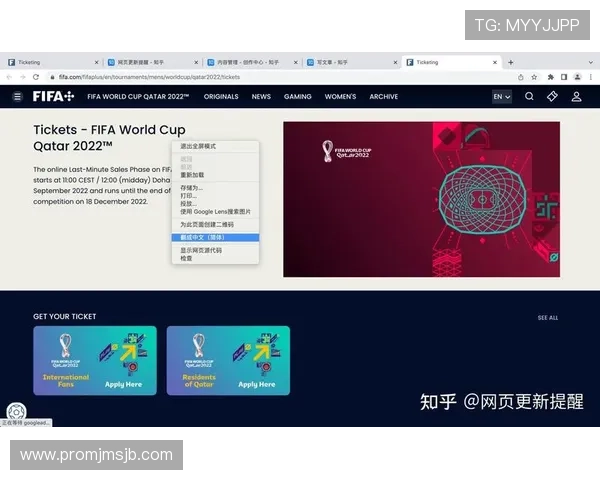Close the 网页更新提醒 - 知乎 tab

coord(196,62)
